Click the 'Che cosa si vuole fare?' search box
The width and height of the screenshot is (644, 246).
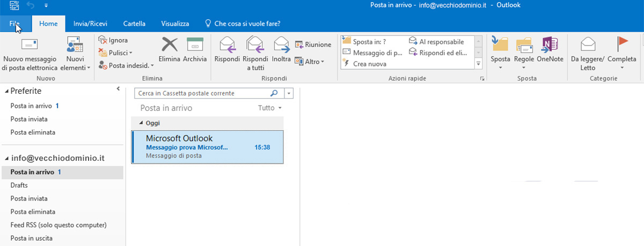(x=243, y=24)
